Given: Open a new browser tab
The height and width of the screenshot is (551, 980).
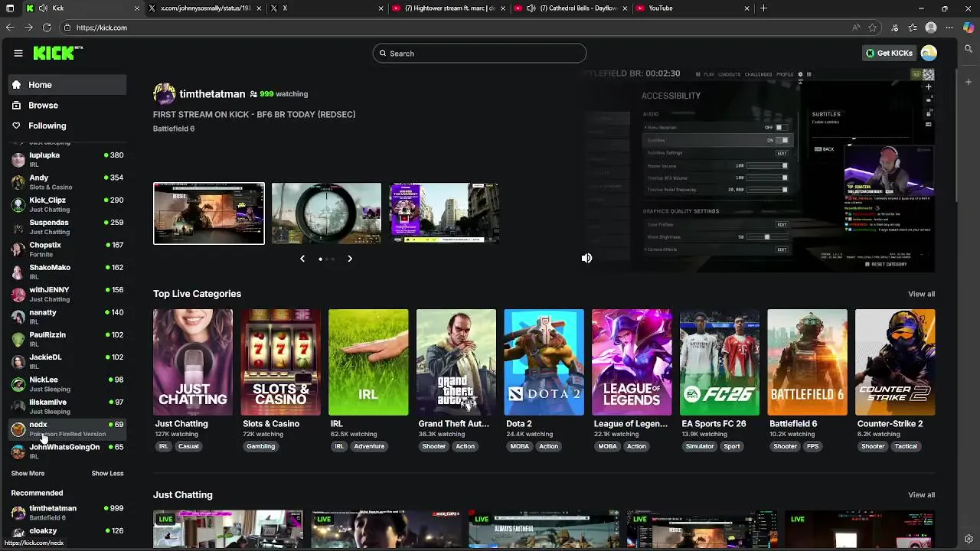Looking at the screenshot, I should 763,8.
